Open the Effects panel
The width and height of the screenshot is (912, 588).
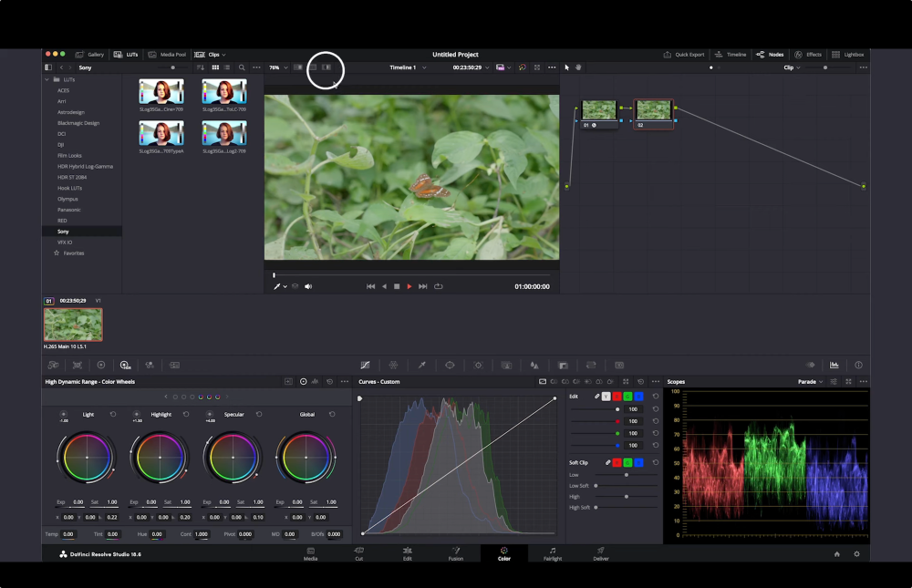point(808,55)
